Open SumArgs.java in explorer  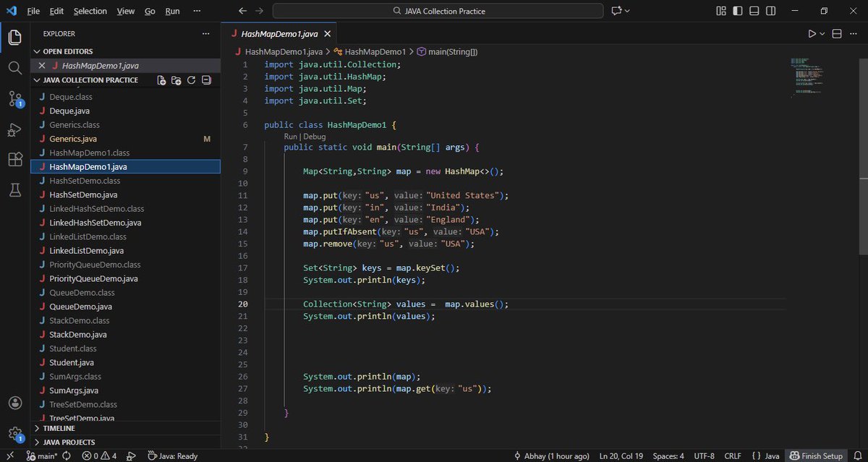tap(74, 390)
